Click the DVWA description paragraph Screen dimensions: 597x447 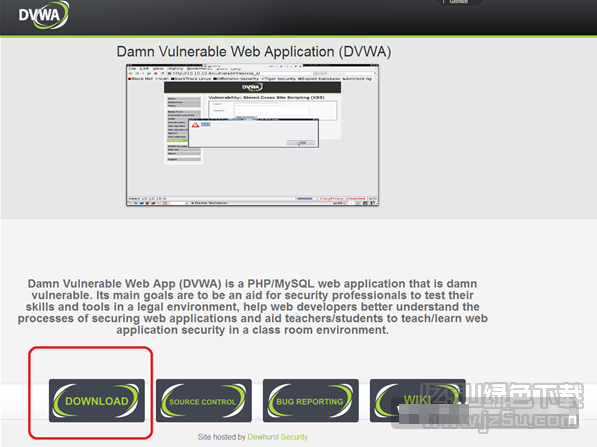253,307
